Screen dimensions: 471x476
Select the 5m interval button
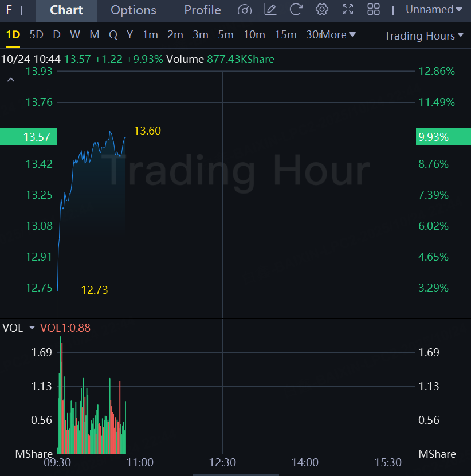click(226, 35)
